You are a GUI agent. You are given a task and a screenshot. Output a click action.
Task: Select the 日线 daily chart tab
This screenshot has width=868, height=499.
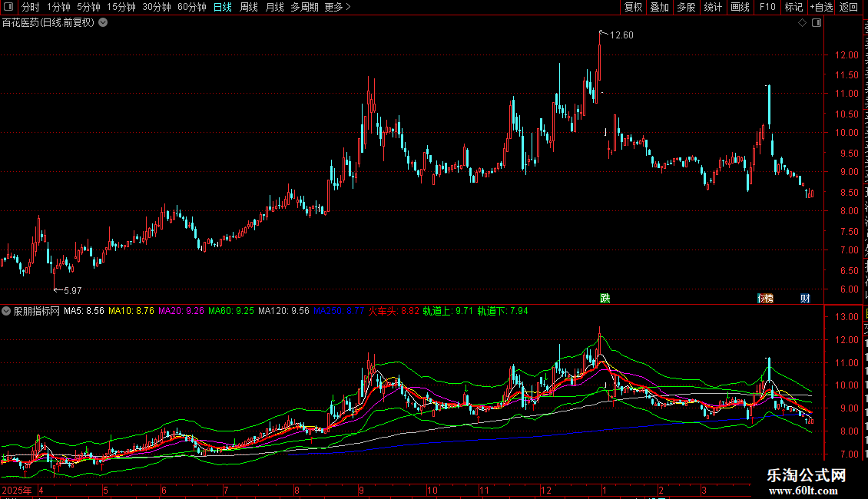click(x=223, y=7)
